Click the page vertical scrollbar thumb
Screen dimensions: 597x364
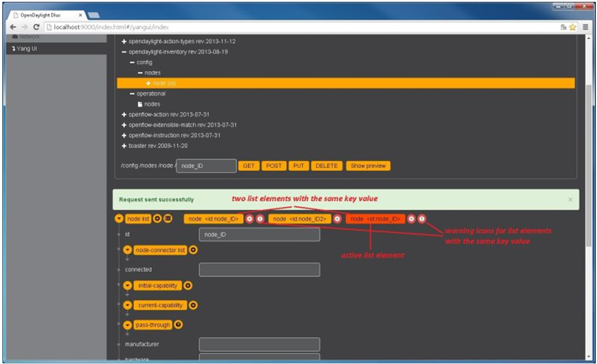tap(589, 165)
